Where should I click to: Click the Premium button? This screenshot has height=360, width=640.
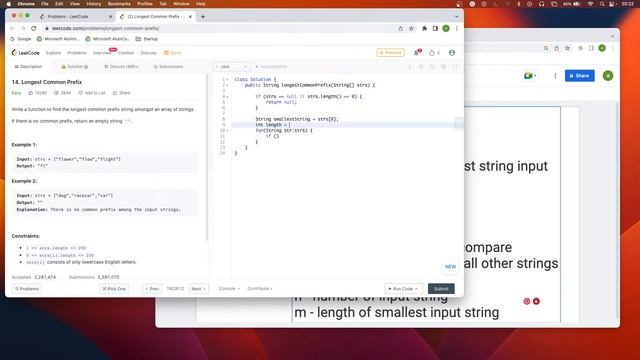point(391,53)
